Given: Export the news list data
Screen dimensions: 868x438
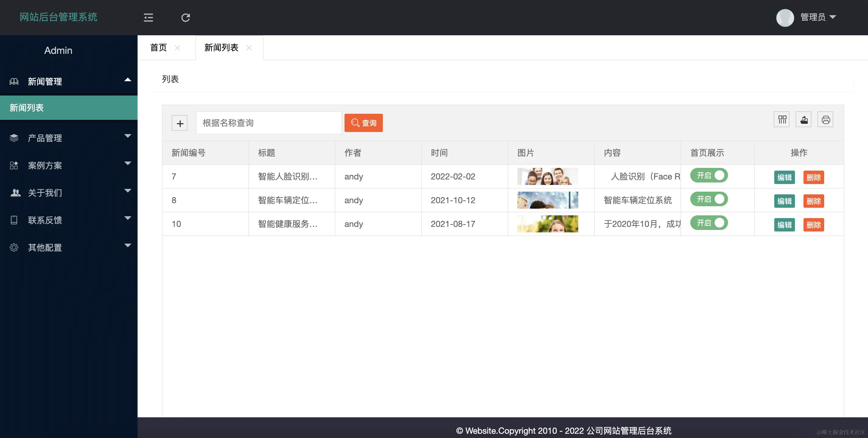Looking at the screenshot, I should (x=804, y=119).
